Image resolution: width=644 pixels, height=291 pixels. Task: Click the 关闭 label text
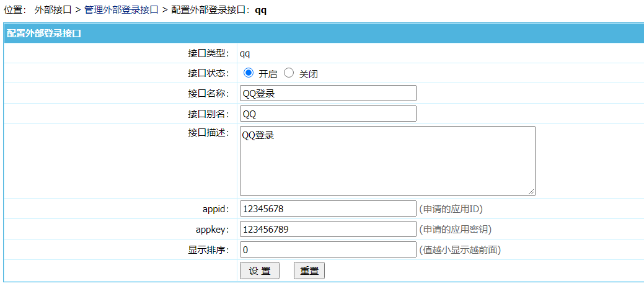click(x=309, y=74)
